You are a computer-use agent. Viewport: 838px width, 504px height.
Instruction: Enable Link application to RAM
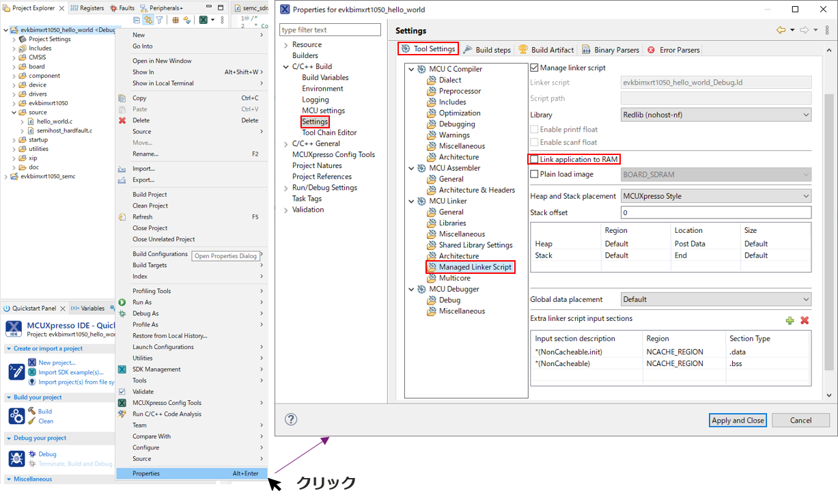pyautogui.click(x=535, y=159)
